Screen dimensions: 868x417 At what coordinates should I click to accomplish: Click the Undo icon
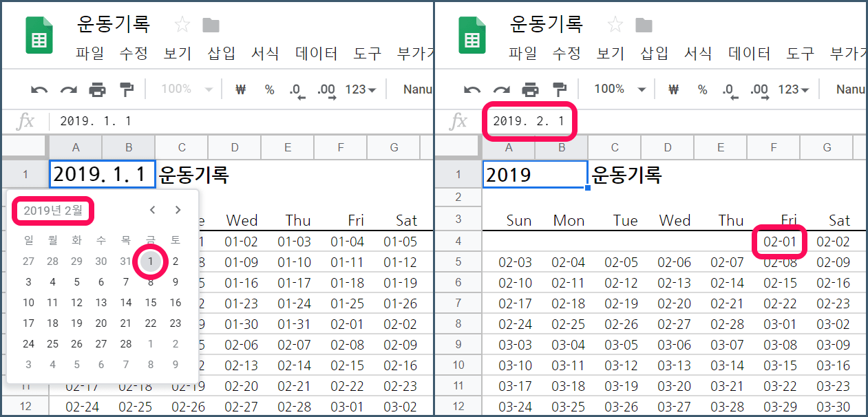point(39,89)
